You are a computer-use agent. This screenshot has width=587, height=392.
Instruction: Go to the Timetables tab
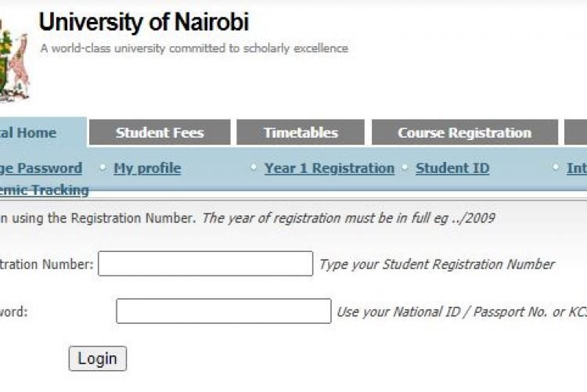click(301, 133)
